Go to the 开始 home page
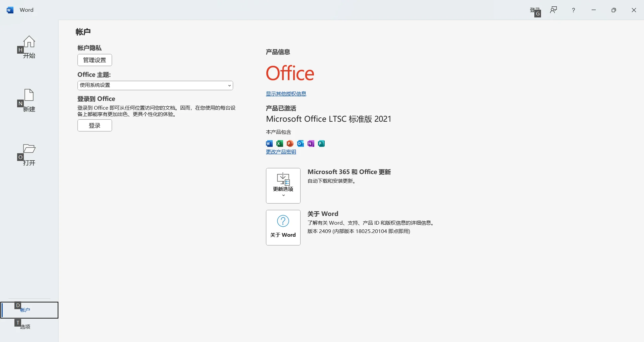This screenshot has width=644, height=342. 29,47
